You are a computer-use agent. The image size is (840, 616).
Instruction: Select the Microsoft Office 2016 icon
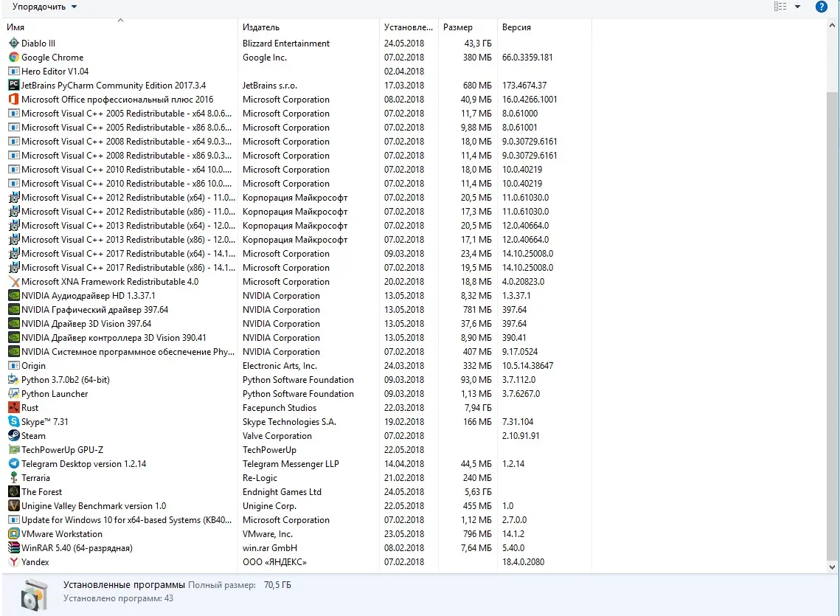click(14, 99)
